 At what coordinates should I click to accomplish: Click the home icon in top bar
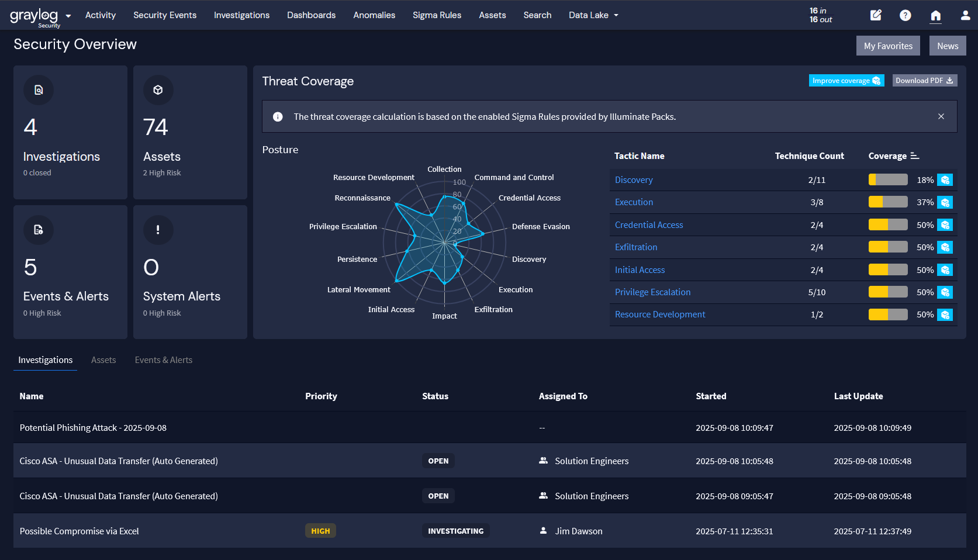(936, 16)
